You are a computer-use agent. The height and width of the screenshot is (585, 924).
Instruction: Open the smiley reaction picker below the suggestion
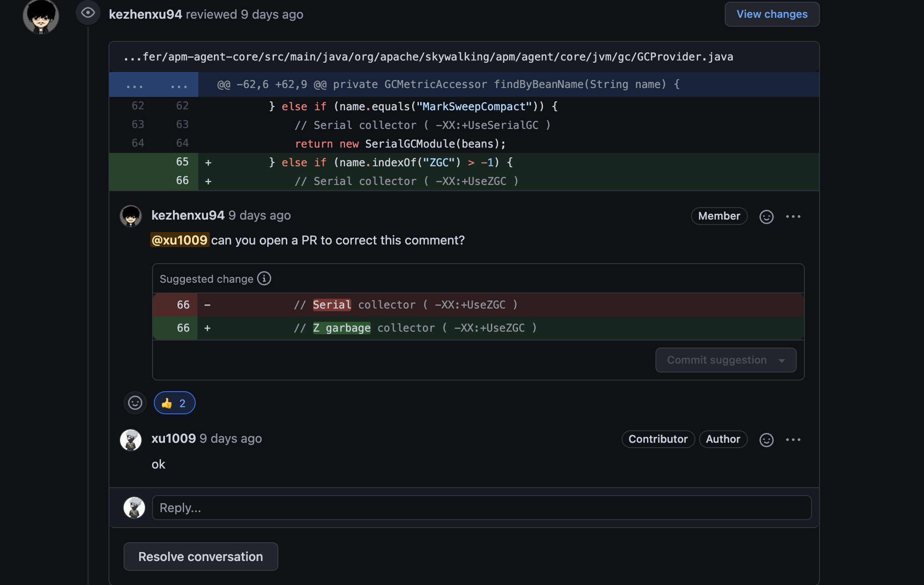tap(135, 403)
